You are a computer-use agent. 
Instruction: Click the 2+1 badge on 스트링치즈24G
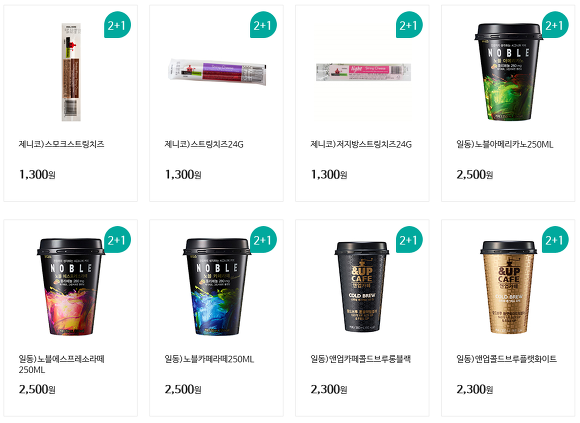(263, 25)
